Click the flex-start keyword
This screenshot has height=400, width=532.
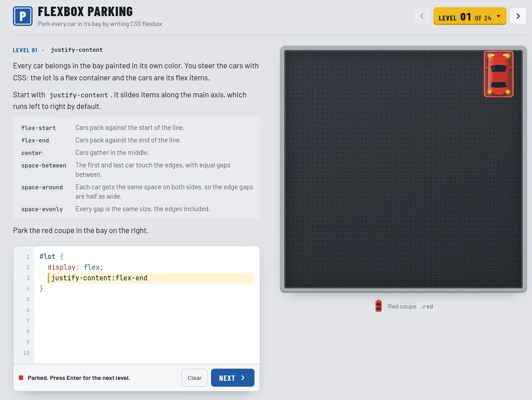point(38,128)
